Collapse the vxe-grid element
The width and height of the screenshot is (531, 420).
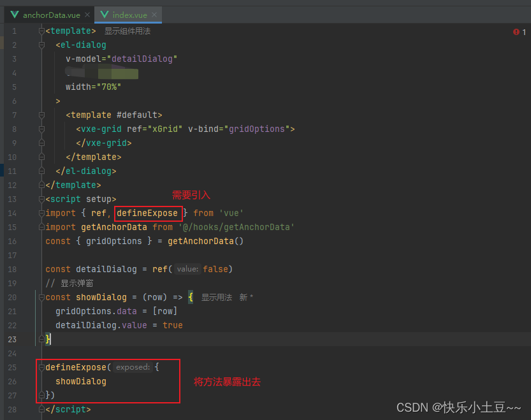click(41, 129)
